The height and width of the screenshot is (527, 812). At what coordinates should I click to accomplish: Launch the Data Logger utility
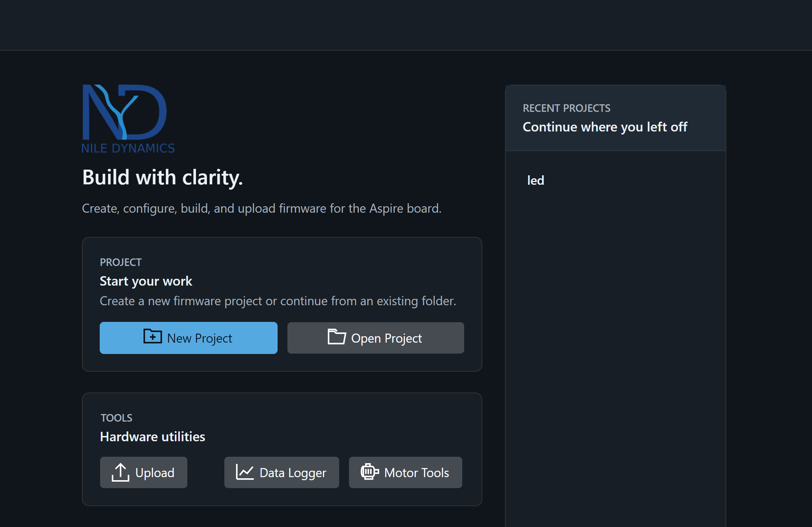pos(281,472)
